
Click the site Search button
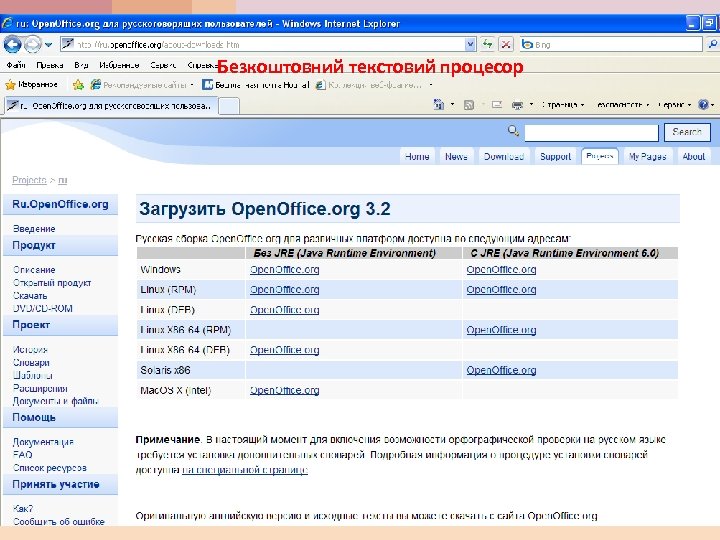(687, 132)
